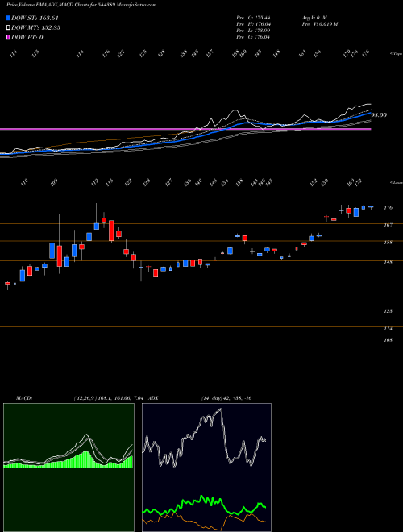Viewport: 403px width, 532px height.
Task: Click the 'ADX' indicator label
Action: coord(154,398)
